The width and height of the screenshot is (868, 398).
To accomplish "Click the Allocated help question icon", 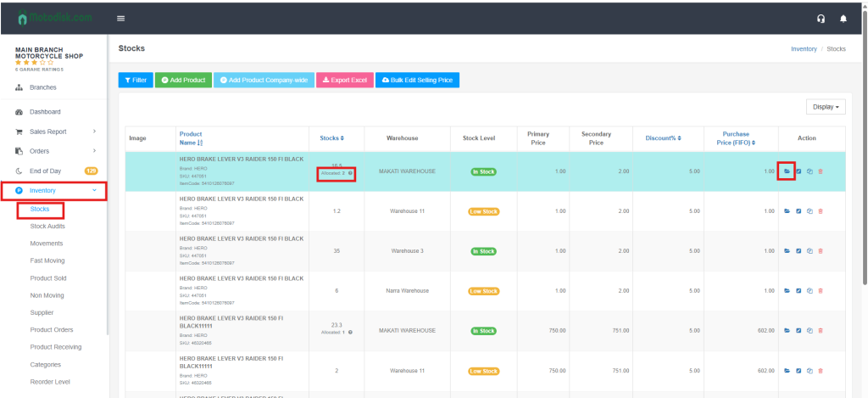I will tap(350, 173).
